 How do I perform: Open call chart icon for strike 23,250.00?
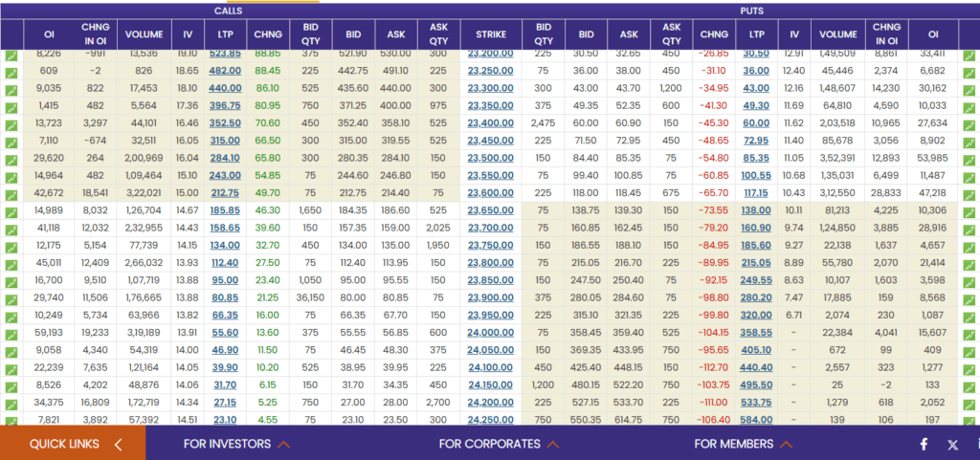pos(11,73)
